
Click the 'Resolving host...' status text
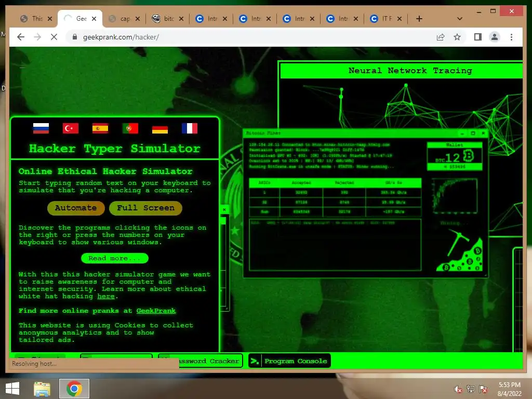click(34, 363)
